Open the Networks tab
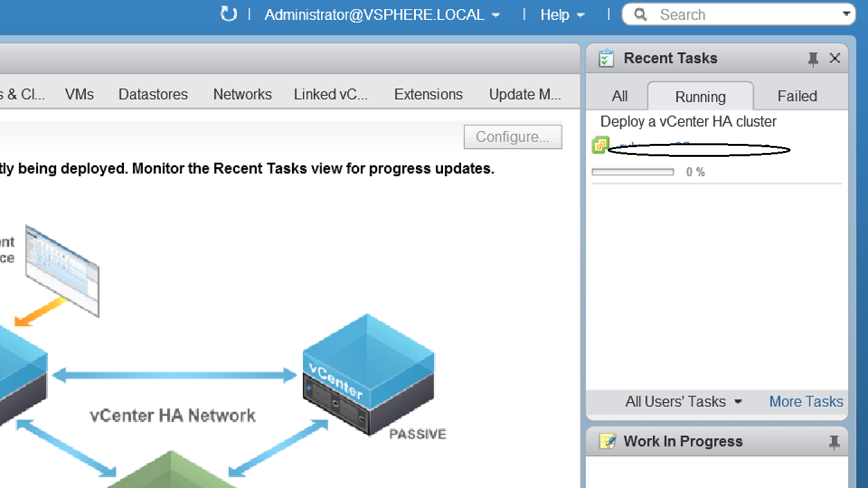This screenshot has height=488, width=868. [x=242, y=94]
